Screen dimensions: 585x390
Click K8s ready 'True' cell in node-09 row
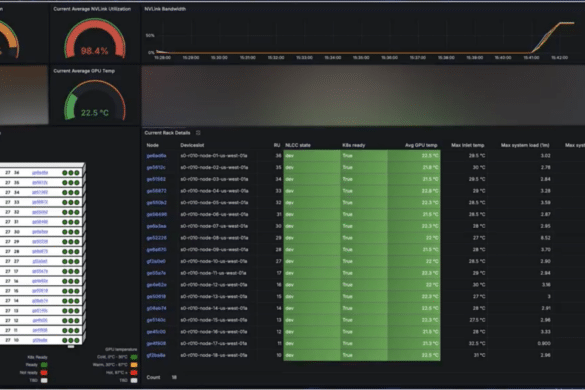[364, 249]
